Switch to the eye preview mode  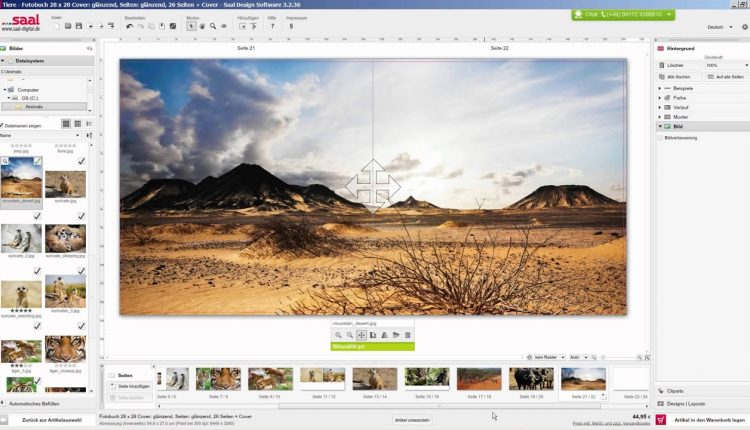(224, 26)
